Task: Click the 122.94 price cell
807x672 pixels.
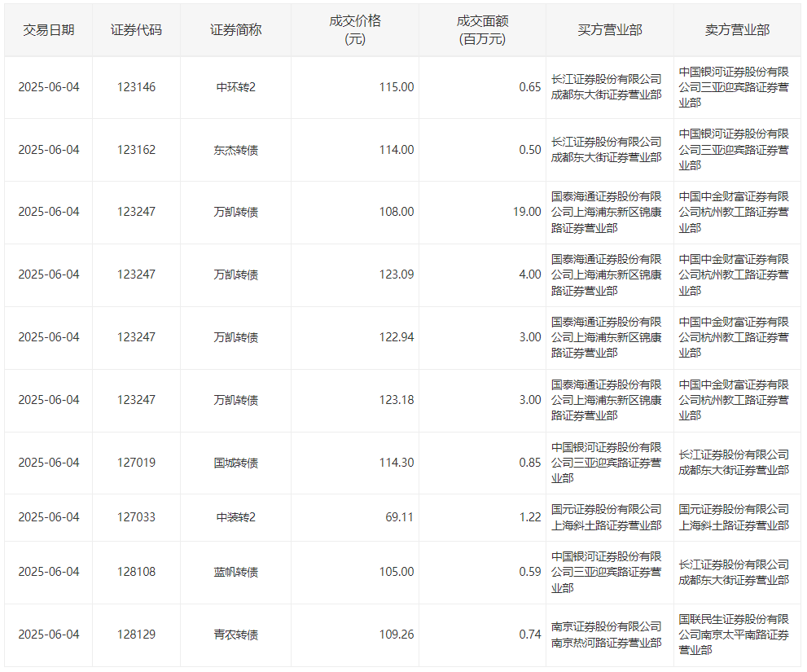Action: (397, 337)
